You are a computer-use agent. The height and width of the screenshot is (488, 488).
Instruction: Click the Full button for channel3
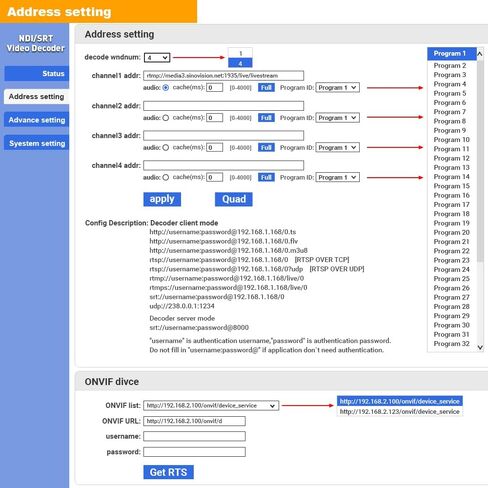(x=266, y=147)
